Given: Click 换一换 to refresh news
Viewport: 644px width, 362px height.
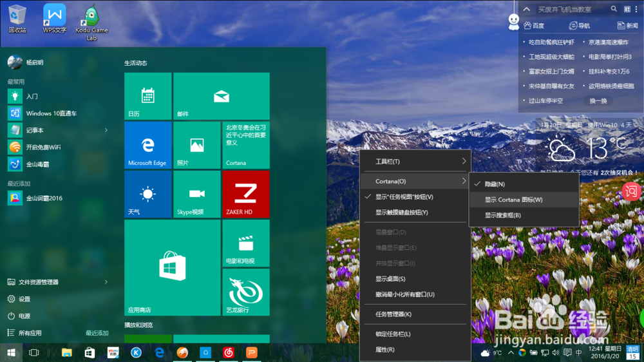Looking at the screenshot, I should coord(598,100).
